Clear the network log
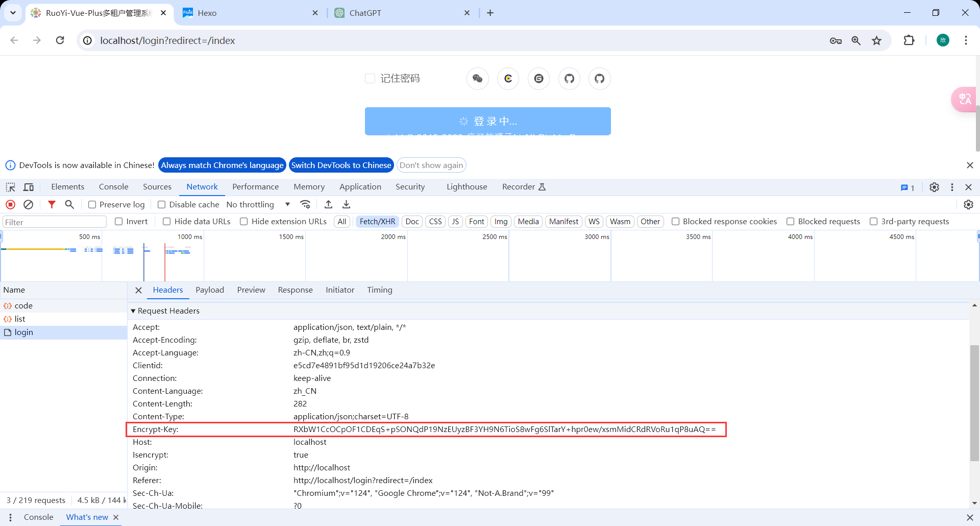Screen dimensions: 980x526 coord(29,204)
